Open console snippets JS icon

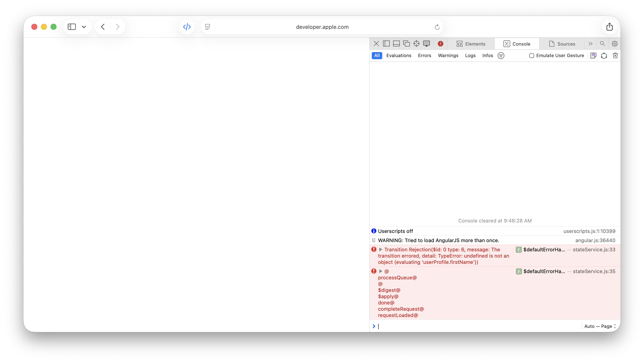click(593, 55)
